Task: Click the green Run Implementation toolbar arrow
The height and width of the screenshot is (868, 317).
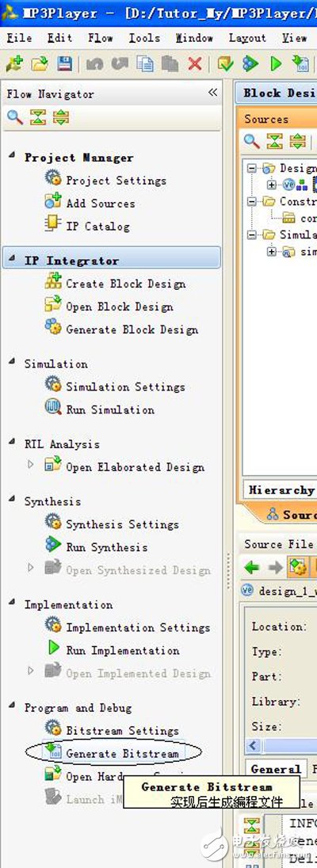Action: tap(276, 64)
